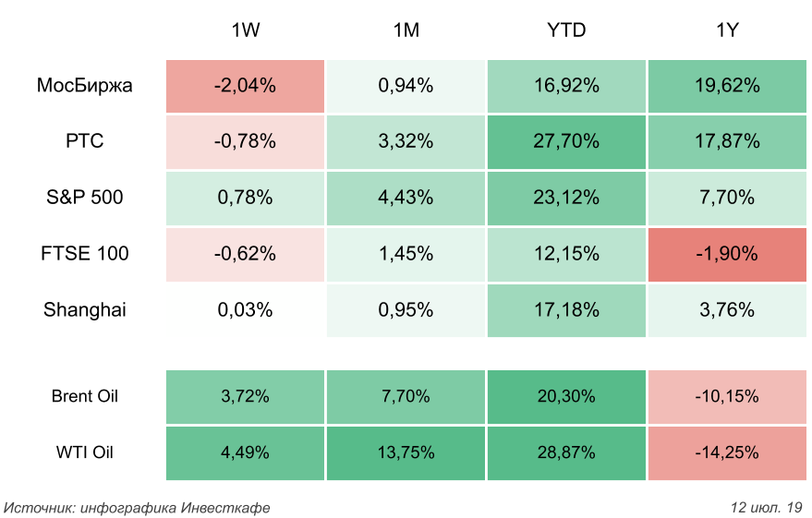812x518 pixels.
Task: Click the 4,43% S&P 500 monthly cell
Action: point(406,197)
